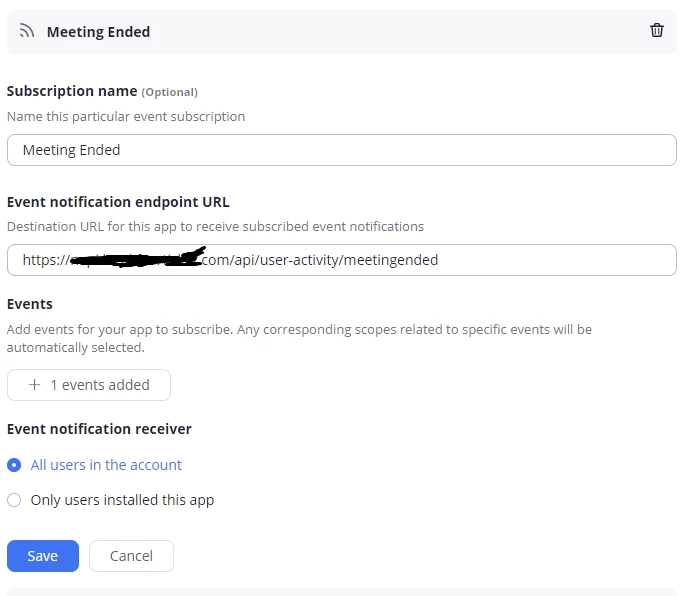Image resolution: width=681 pixels, height=596 pixels.
Task: Click the (Optional) hint next to Subscription name
Action: 169,92
